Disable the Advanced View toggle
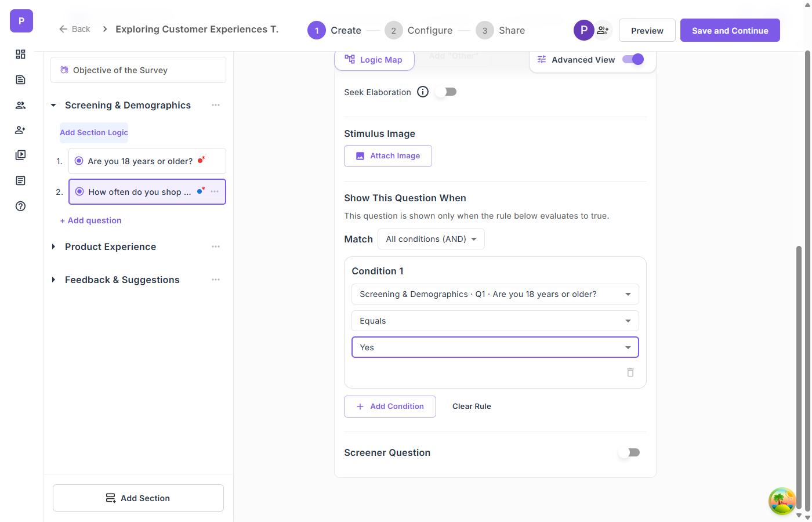The image size is (812, 522). pos(633,59)
